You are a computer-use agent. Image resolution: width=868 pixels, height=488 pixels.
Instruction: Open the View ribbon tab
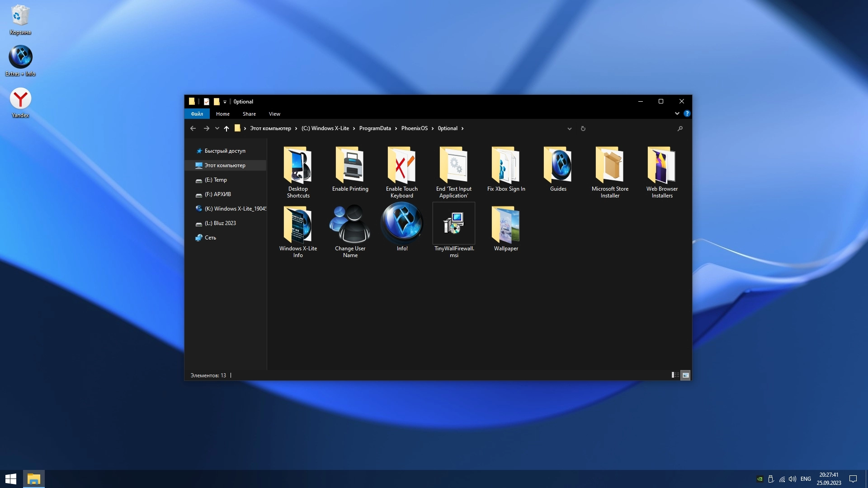tap(274, 114)
